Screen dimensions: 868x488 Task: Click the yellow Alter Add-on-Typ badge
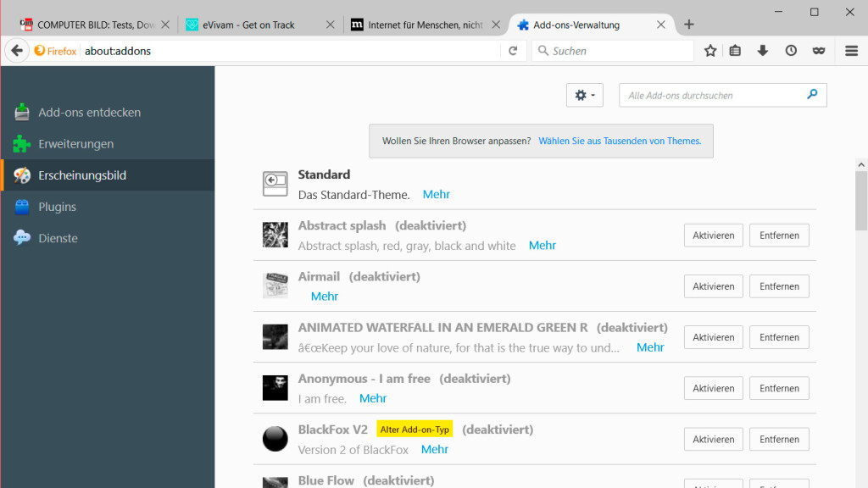point(415,430)
